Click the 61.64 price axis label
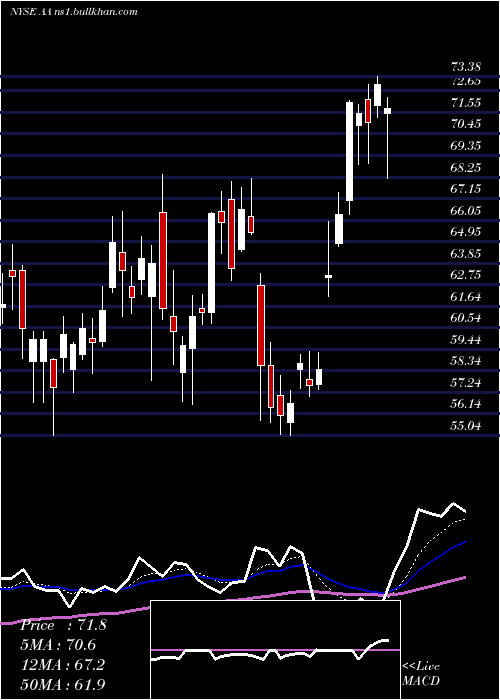 click(466, 297)
